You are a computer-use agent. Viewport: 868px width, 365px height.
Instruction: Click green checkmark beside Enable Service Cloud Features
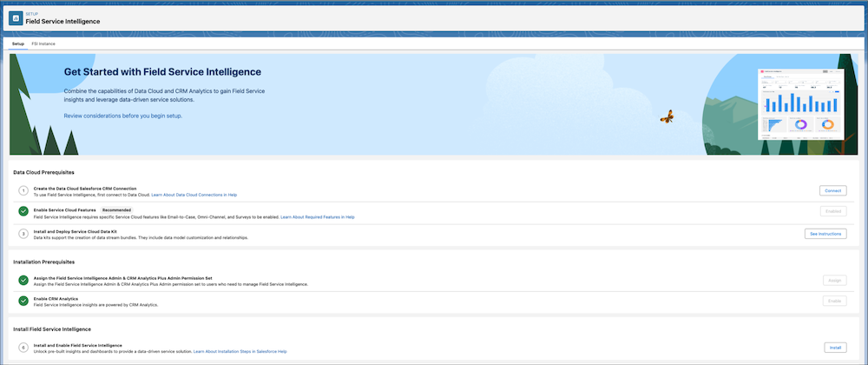coord(23,211)
